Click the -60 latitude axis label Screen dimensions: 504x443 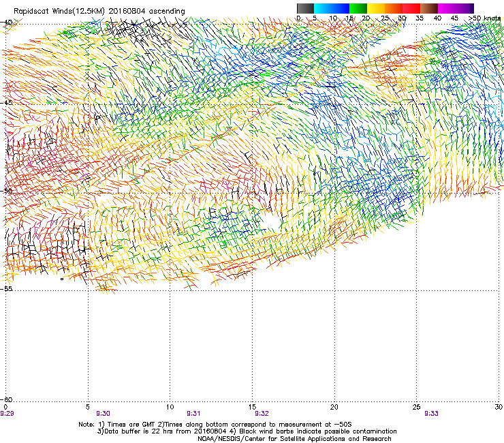pos(6,399)
